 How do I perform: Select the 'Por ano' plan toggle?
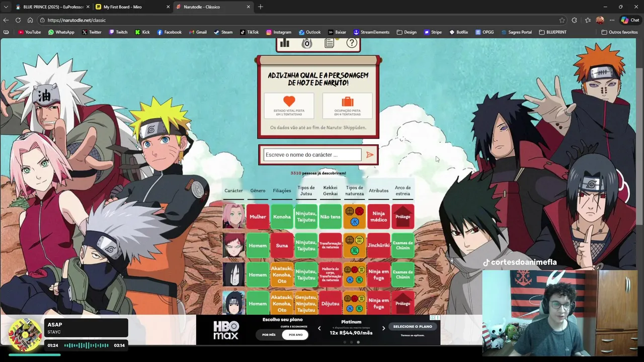pos(295,335)
